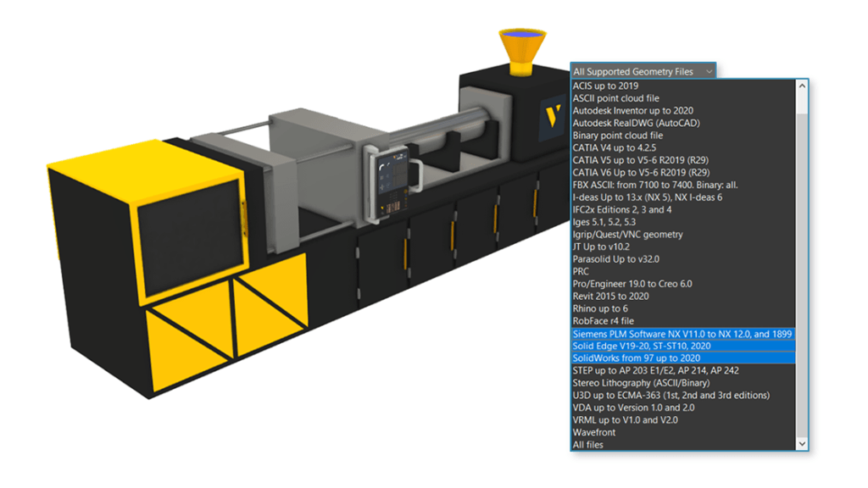Choose All files option

[x=684, y=444]
